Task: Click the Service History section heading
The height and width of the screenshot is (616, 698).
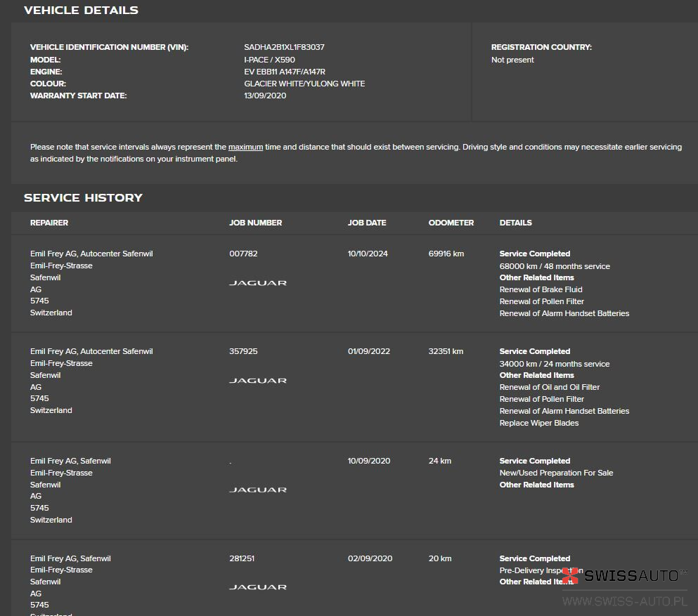Action: (x=83, y=198)
